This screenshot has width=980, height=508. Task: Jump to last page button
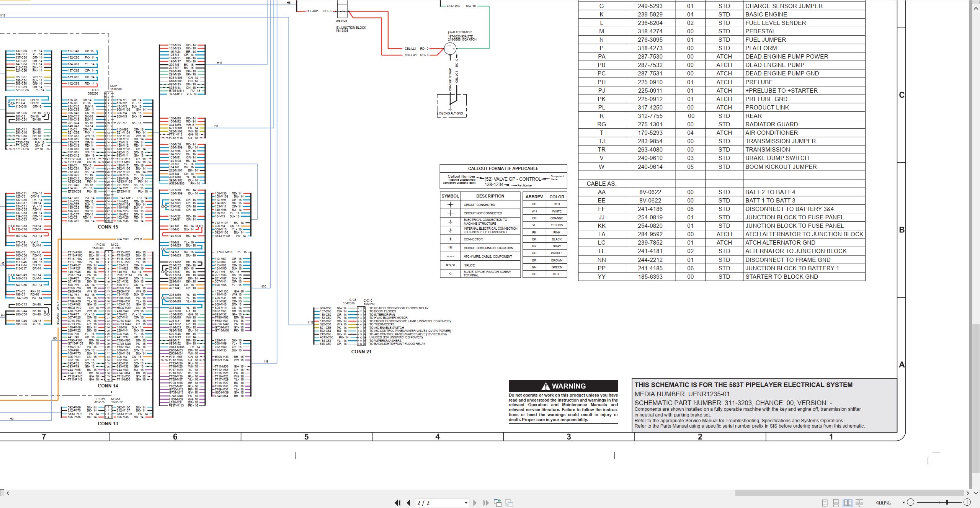point(486,503)
